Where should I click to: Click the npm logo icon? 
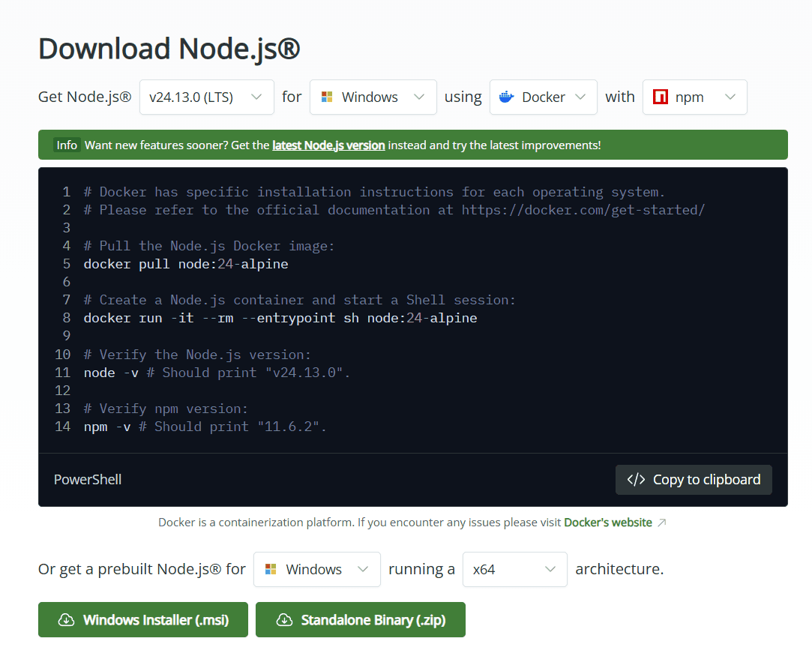point(660,97)
